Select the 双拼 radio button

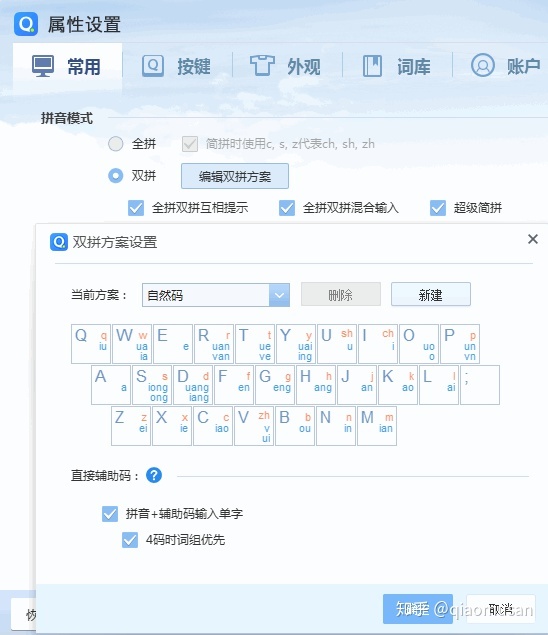coord(115,176)
